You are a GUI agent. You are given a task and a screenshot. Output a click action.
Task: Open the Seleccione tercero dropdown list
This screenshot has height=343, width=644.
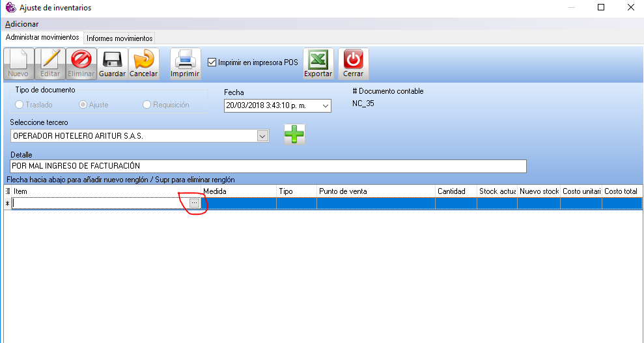262,136
